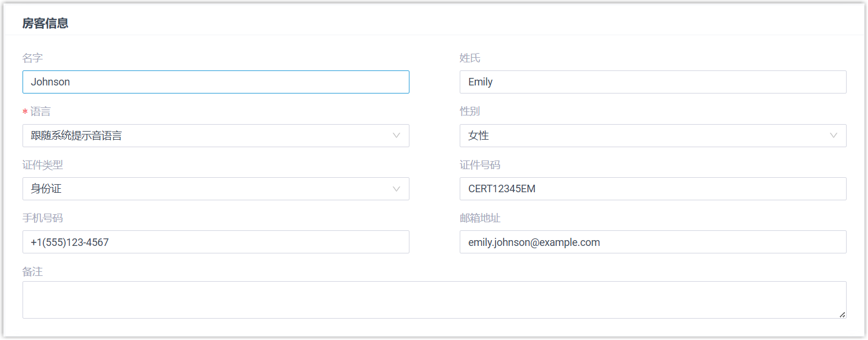868x340 pixels.
Task: Click the 名字 field label
Action: pyautogui.click(x=32, y=58)
